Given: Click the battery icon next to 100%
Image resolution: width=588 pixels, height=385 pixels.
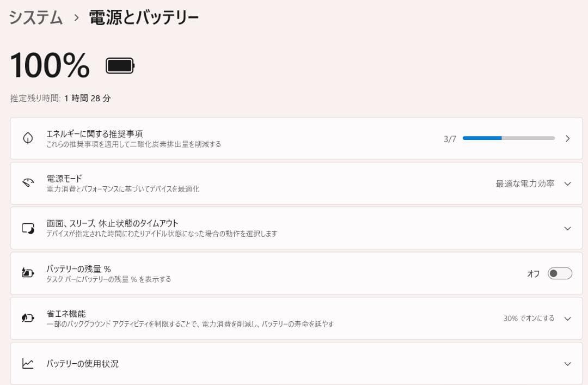Looking at the screenshot, I should pos(119,65).
